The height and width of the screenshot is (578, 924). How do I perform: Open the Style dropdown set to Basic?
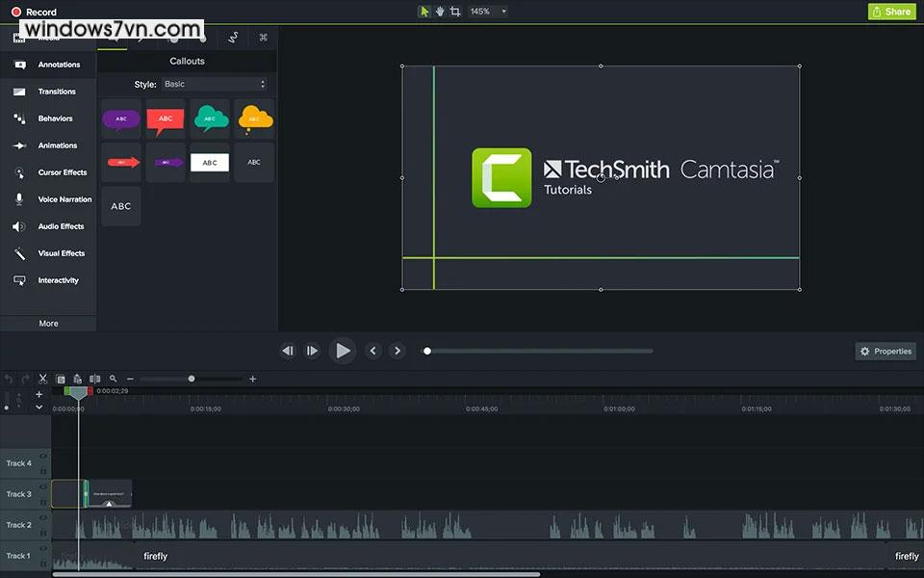(214, 85)
